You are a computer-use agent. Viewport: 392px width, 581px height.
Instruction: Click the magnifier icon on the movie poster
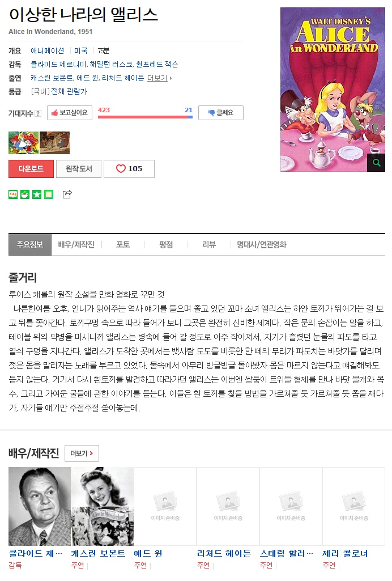coord(376,163)
